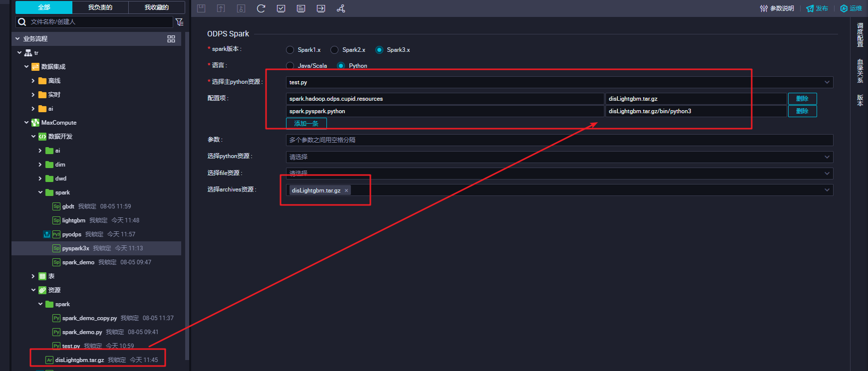Open the 调度配置 side tab
This screenshot has width=868, height=371.
[860, 35]
